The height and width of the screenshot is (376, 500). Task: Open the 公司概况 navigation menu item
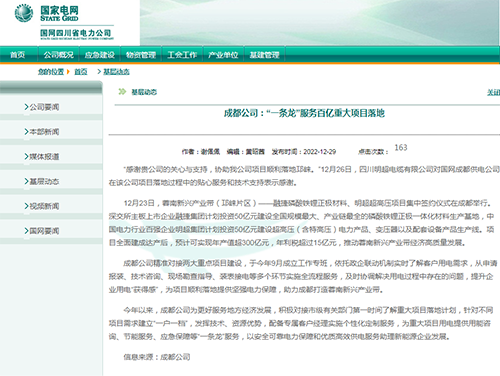59,55
